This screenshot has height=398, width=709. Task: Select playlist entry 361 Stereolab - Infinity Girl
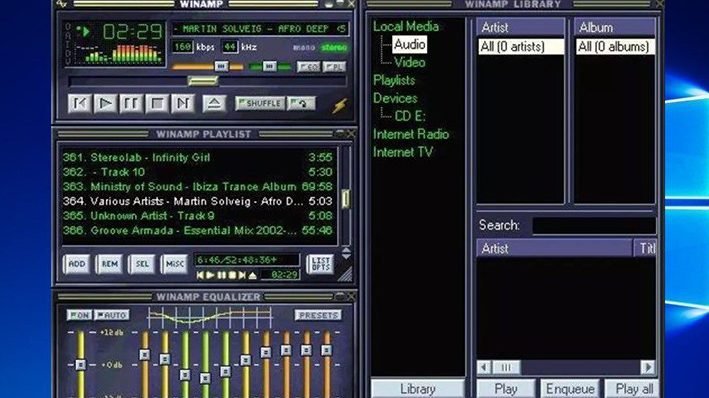198,157
